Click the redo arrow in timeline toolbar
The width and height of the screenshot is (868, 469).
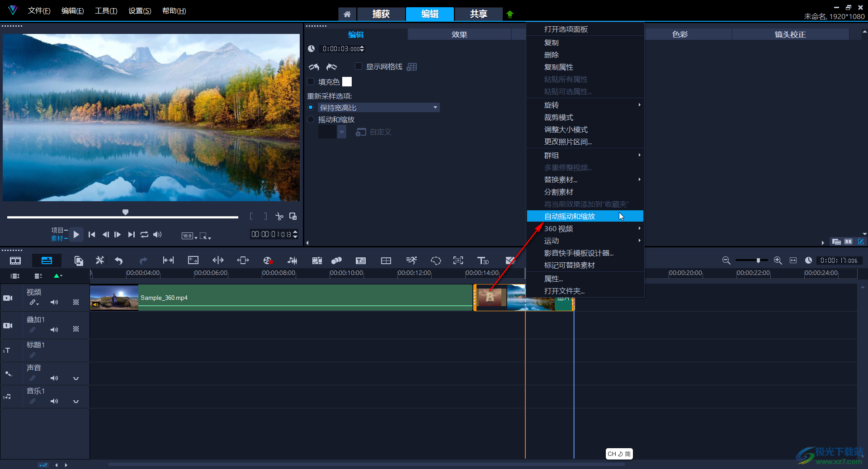point(143,261)
